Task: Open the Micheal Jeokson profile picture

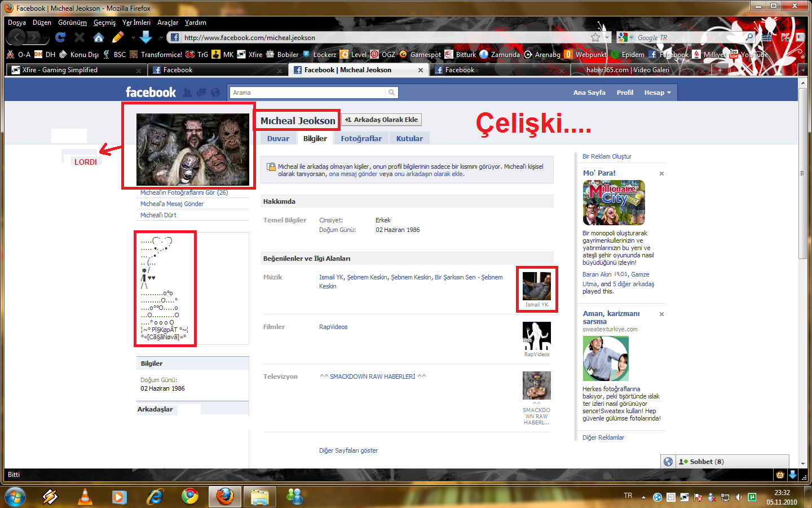Action: coord(193,150)
